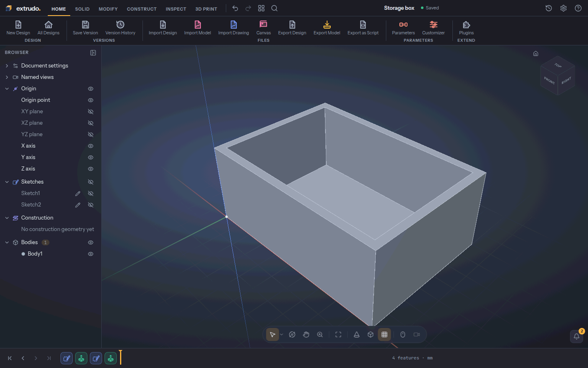The height and width of the screenshot is (368, 588).
Task: Collapse the Bodies node
Action: [7, 242]
